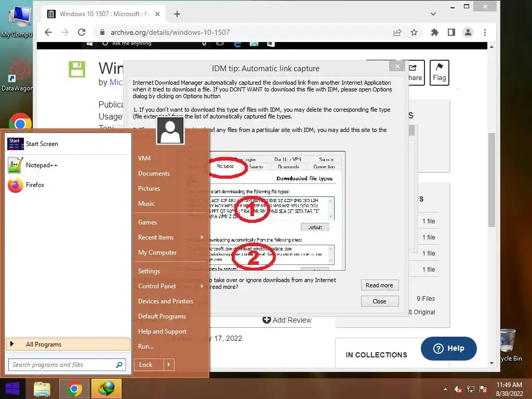Click Close in IDM tip dialog

(380, 301)
